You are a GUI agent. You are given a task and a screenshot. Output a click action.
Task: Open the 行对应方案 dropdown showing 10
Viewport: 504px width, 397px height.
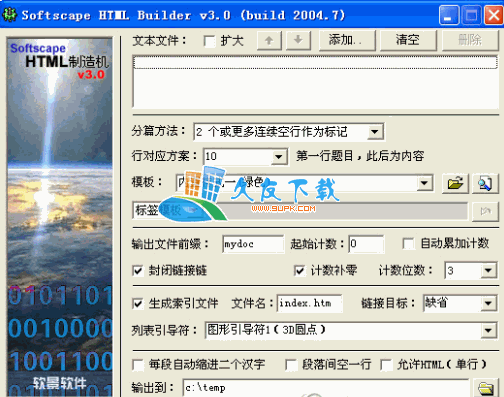(x=279, y=156)
